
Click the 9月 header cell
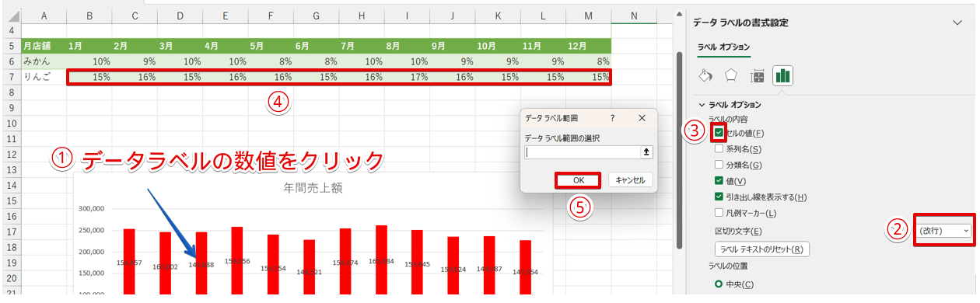[452, 46]
